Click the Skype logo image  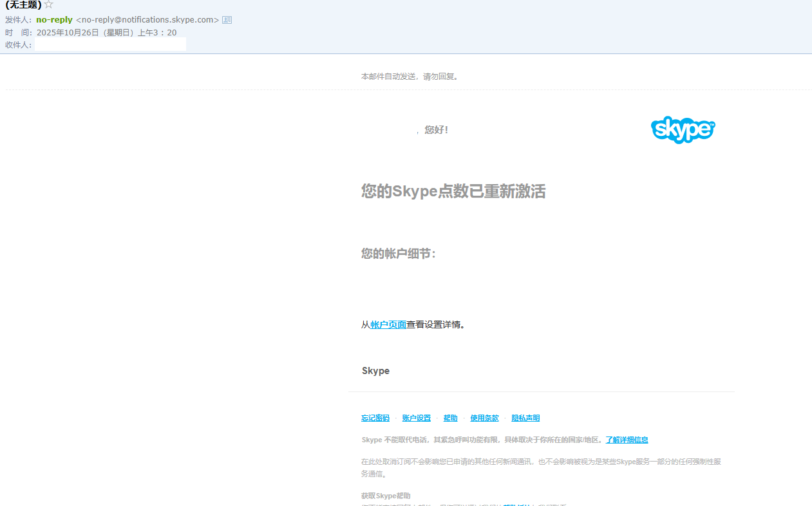(683, 129)
